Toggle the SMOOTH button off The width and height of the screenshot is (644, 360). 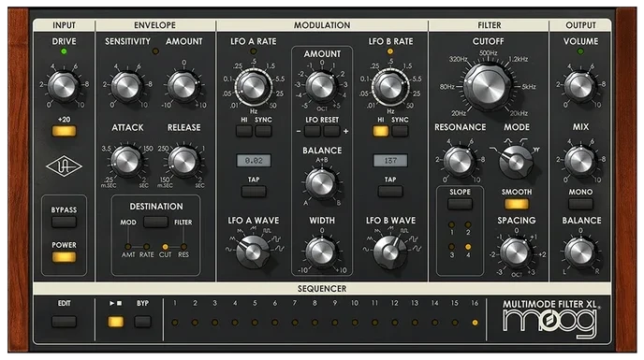(517, 204)
